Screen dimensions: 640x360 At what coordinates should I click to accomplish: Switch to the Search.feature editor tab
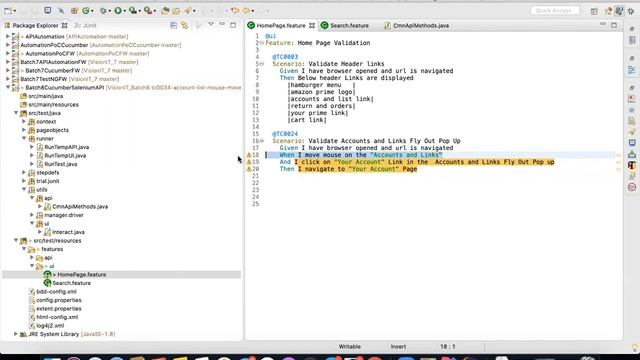click(345, 25)
